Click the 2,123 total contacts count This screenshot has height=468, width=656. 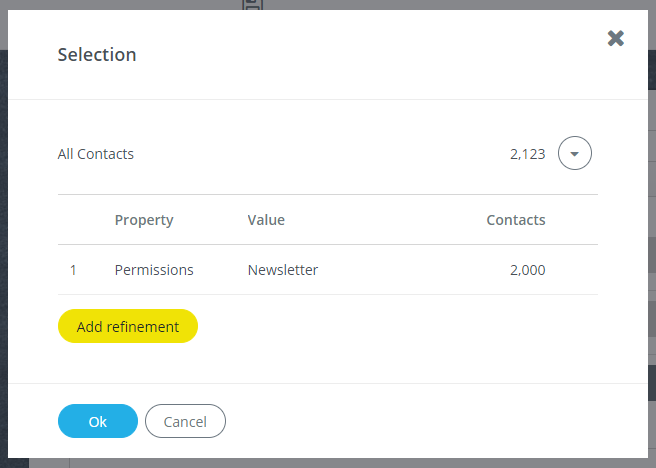click(528, 154)
